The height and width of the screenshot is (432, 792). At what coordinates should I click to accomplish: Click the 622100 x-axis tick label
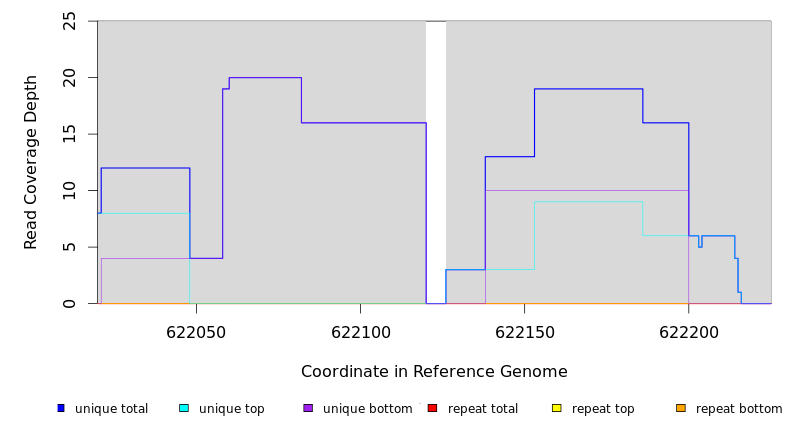click(x=360, y=332)
